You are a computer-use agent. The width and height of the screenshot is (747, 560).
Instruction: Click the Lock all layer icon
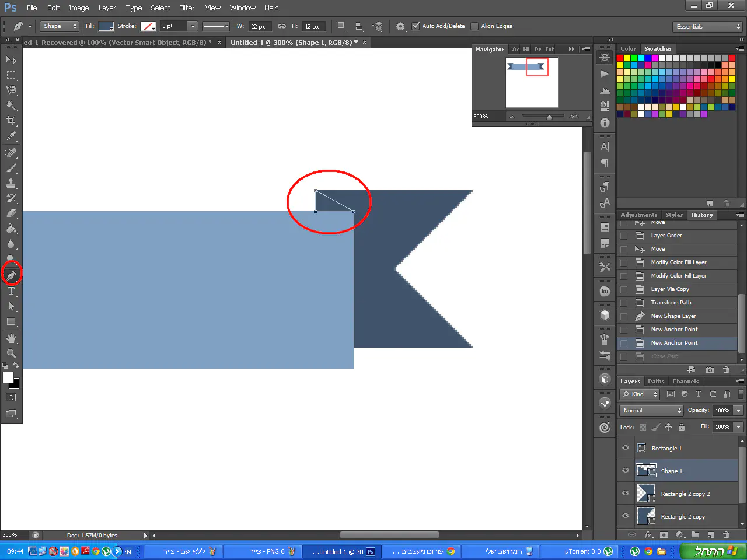681,427
